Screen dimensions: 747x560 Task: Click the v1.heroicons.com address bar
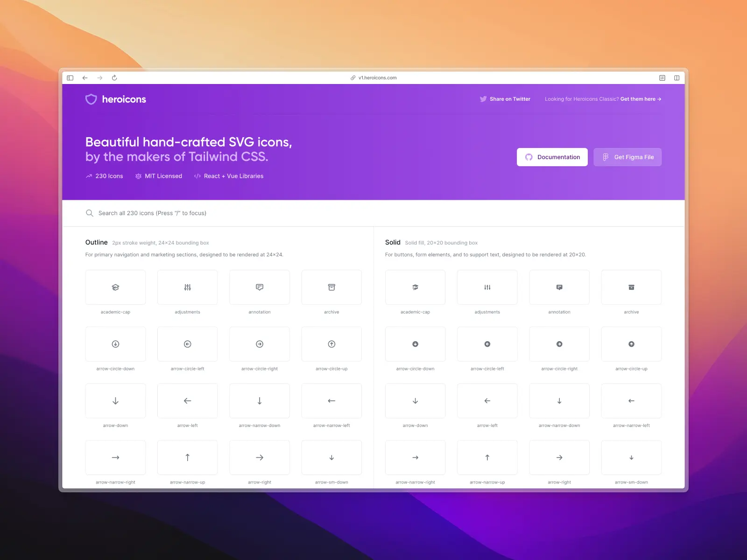click(373, 78)
